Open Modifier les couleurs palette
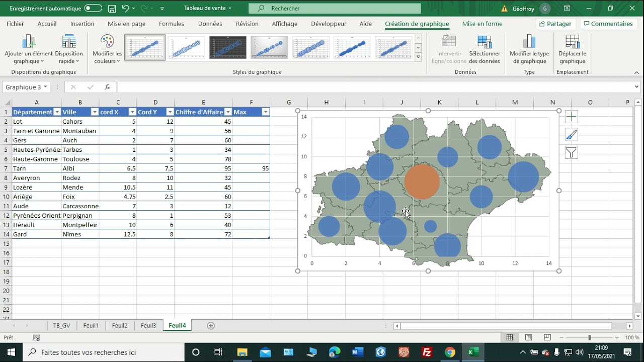 tap(107, 50)
